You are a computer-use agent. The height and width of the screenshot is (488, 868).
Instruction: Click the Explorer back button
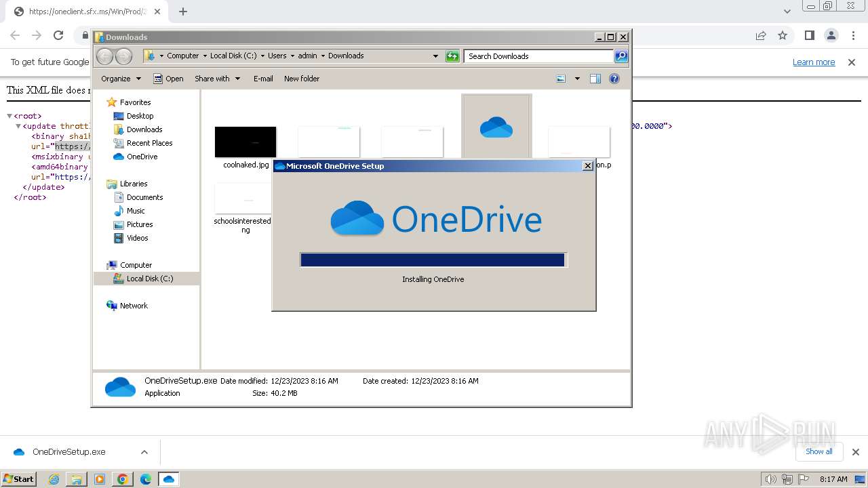click(104, 56)
